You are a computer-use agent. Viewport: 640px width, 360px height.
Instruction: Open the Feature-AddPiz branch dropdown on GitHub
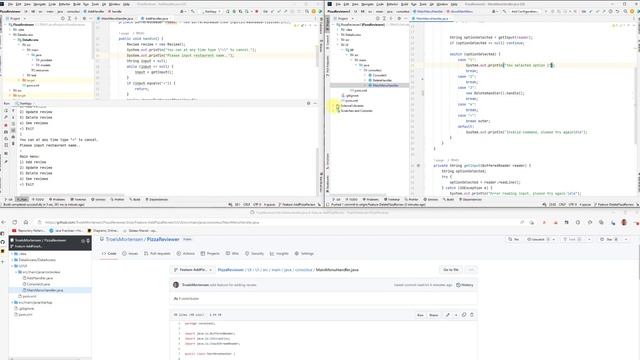[193, 270]
